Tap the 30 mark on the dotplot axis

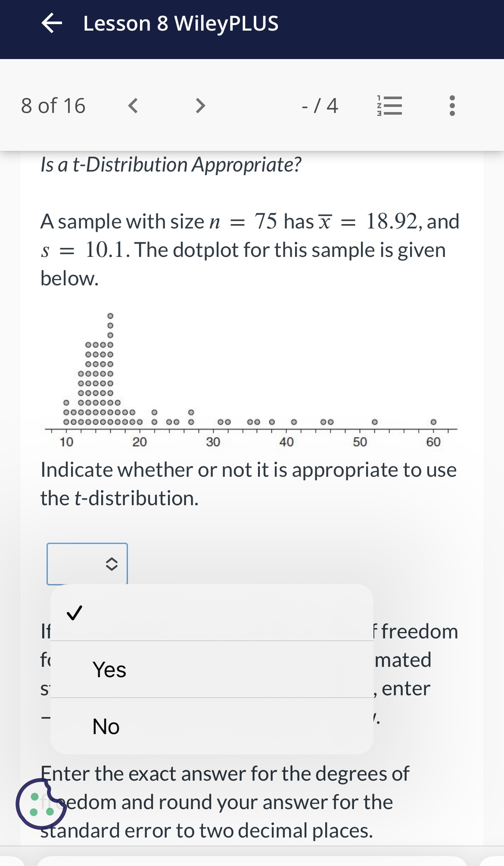tap(213, 441)
